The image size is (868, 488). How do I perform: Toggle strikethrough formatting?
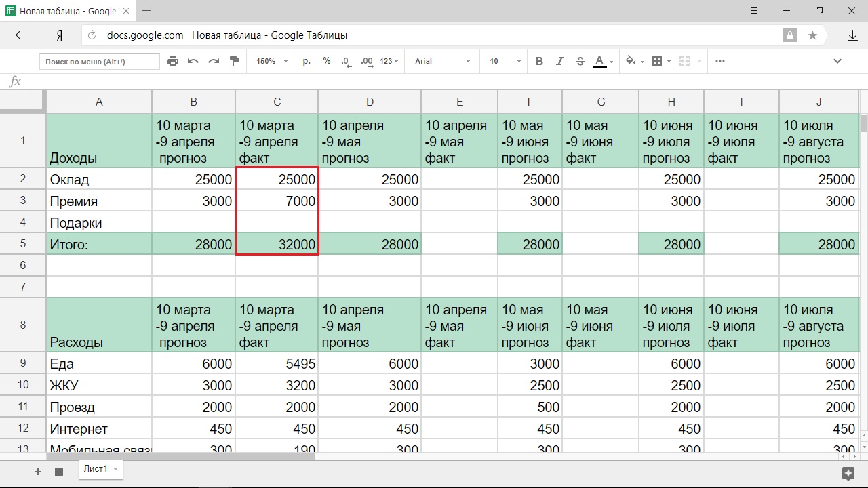[580, 61]
